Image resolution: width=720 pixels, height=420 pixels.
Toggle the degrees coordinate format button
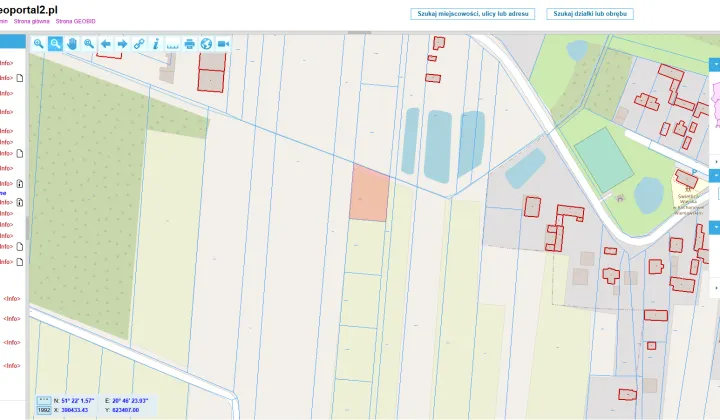pyautogui.click(x=44, y=401)
